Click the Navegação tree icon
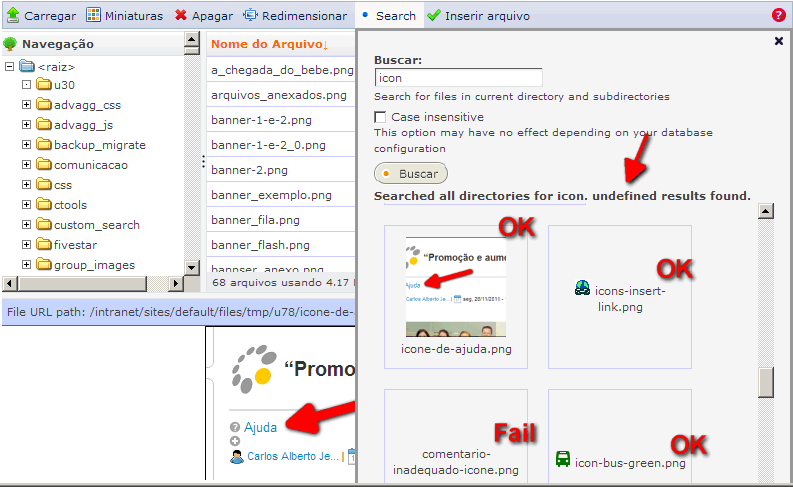Viewport: 793px width, 487px height. click(x=10, y=44)
